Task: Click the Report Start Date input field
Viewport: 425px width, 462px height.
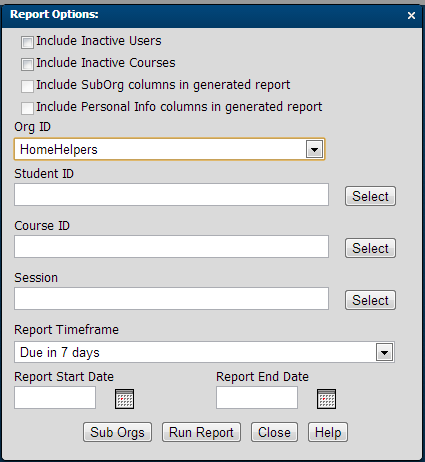Action: coord(55,397)
